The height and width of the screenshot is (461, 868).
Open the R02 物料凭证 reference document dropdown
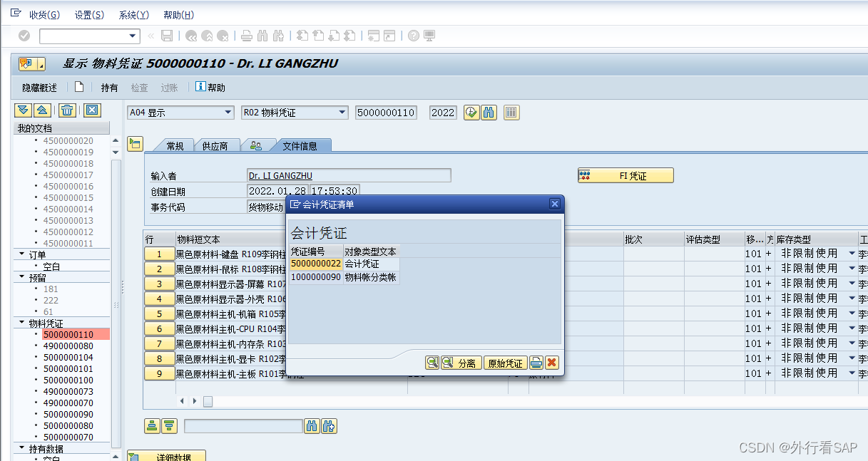[x=342, y=113]
